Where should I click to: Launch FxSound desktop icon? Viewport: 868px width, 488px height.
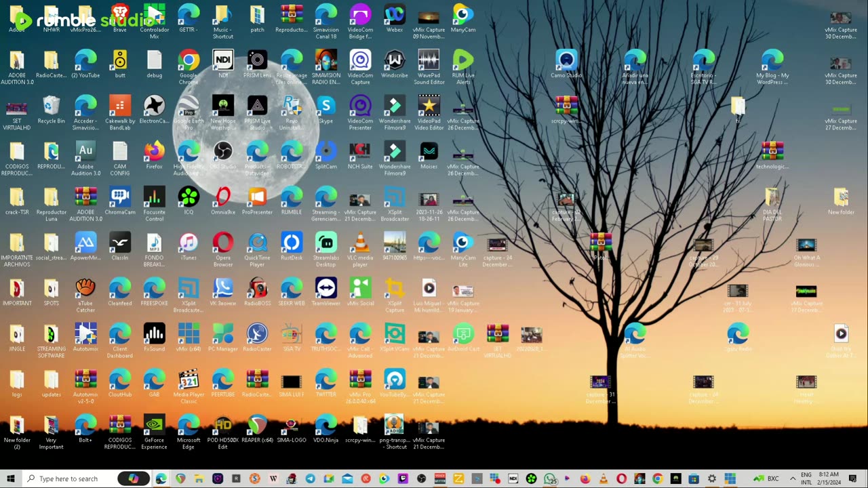point(154,336)
